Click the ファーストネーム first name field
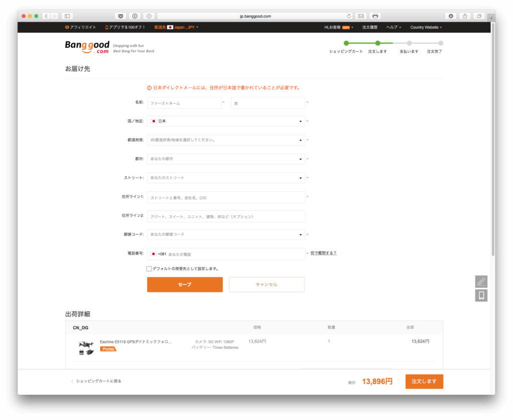 [184, 103]
